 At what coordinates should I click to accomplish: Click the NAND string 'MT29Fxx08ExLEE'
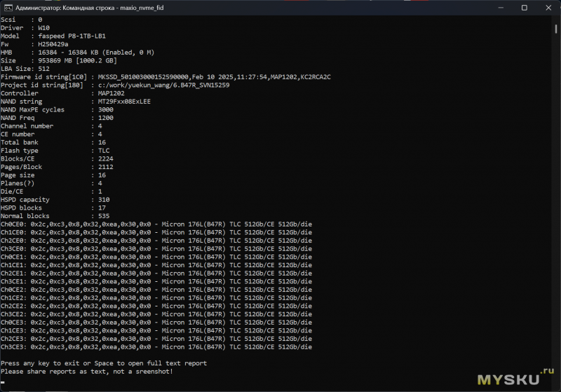[124, 102]
